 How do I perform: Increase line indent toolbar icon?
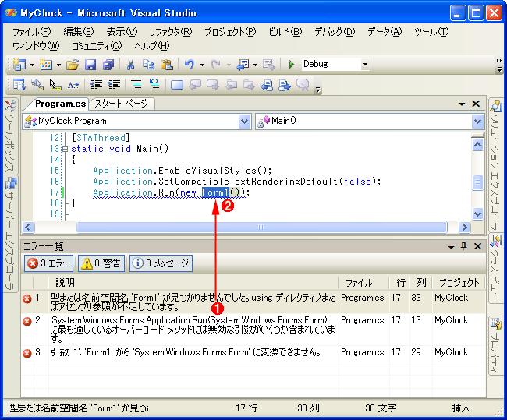[x=114, y=85]
